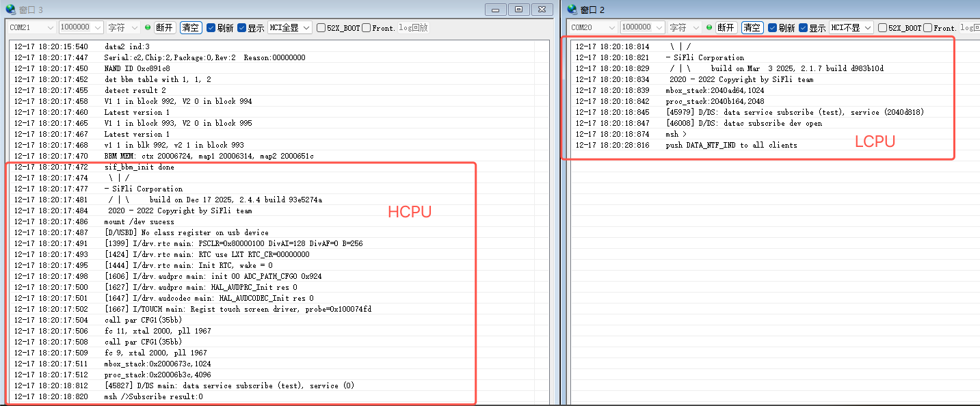Enable the 52X_BOOT checkbox in 窗口 2
This screenshot has width=980, height=406.
pyautogui.click(x=882, y=28)
